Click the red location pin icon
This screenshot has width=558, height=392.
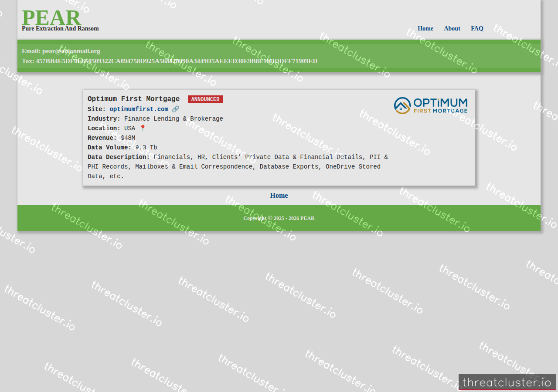tap(143, 128)
